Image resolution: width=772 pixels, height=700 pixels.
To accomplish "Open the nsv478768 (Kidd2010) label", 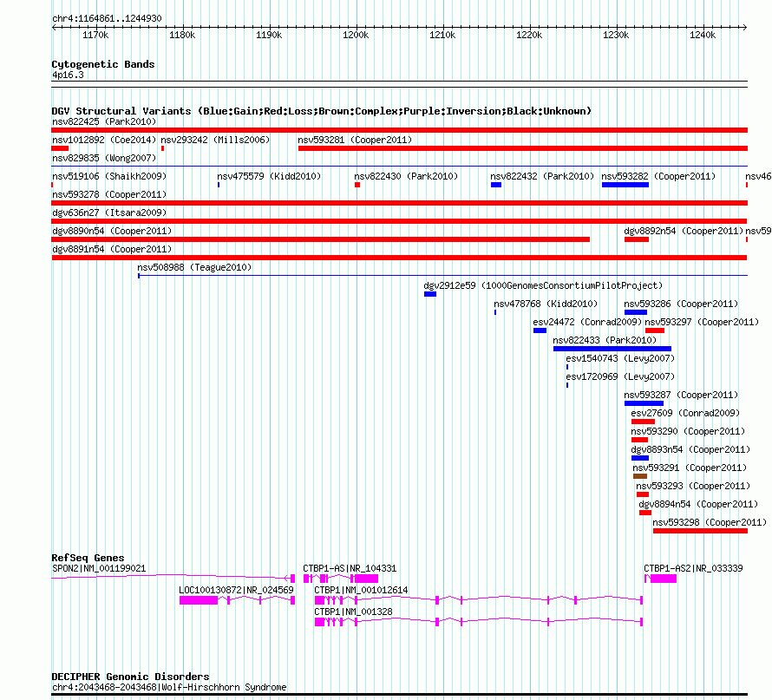I will click(546, 304).
